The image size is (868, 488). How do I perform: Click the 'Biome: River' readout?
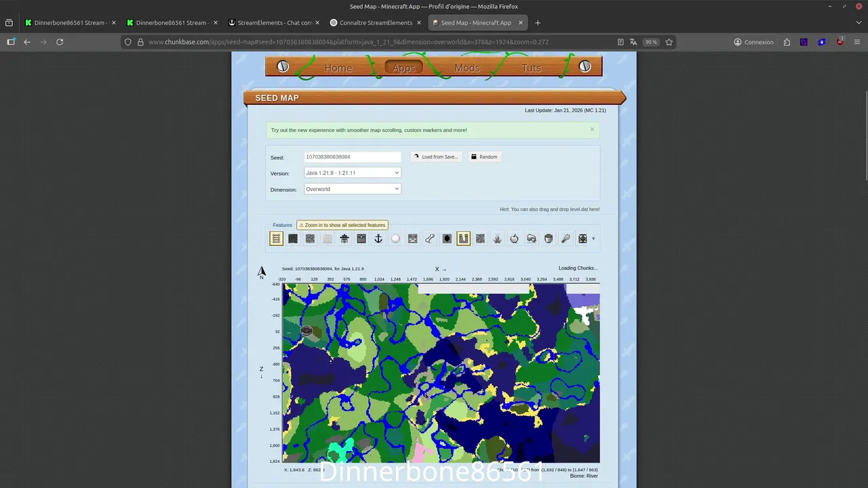coord(584,476)
